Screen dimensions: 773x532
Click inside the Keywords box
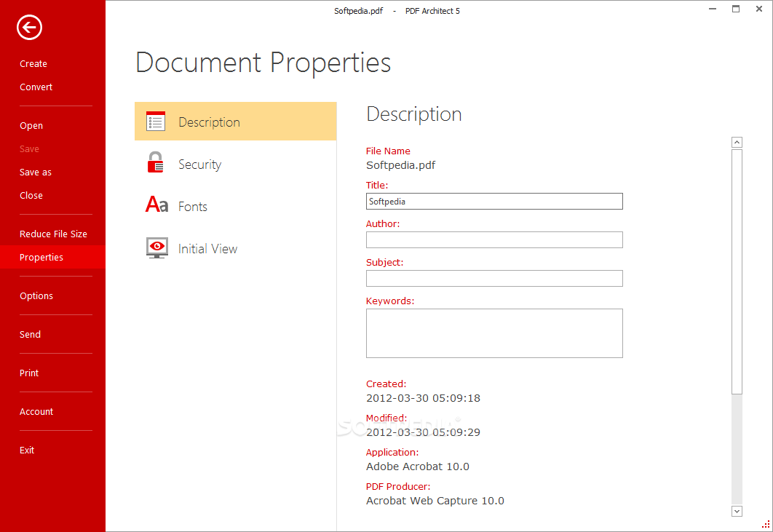[x=494, y=333]
